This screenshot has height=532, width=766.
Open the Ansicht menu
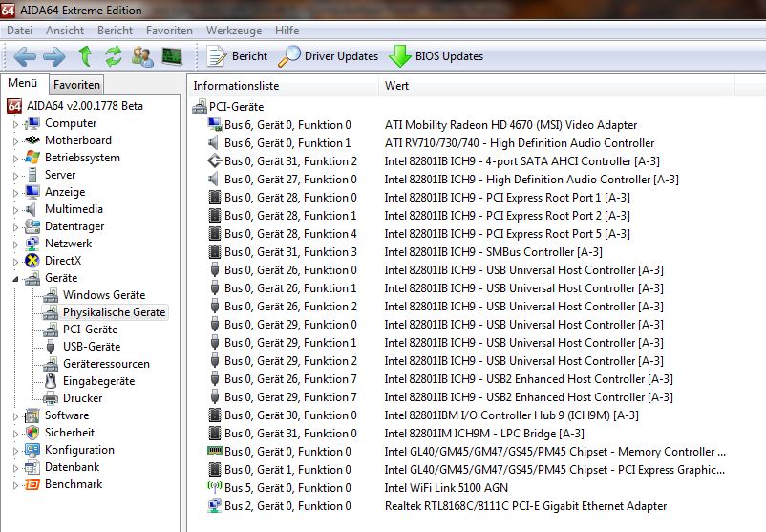click(65, 31)
